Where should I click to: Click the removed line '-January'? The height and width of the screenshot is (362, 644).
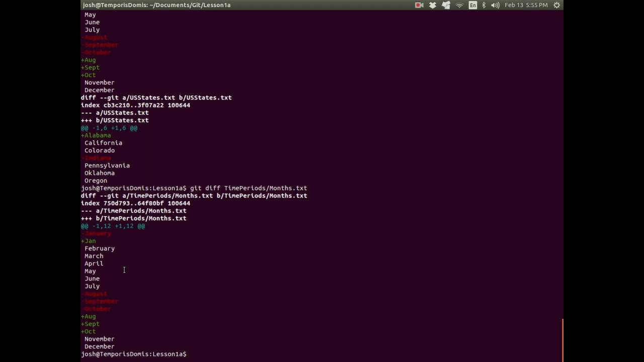click(96, 233)
